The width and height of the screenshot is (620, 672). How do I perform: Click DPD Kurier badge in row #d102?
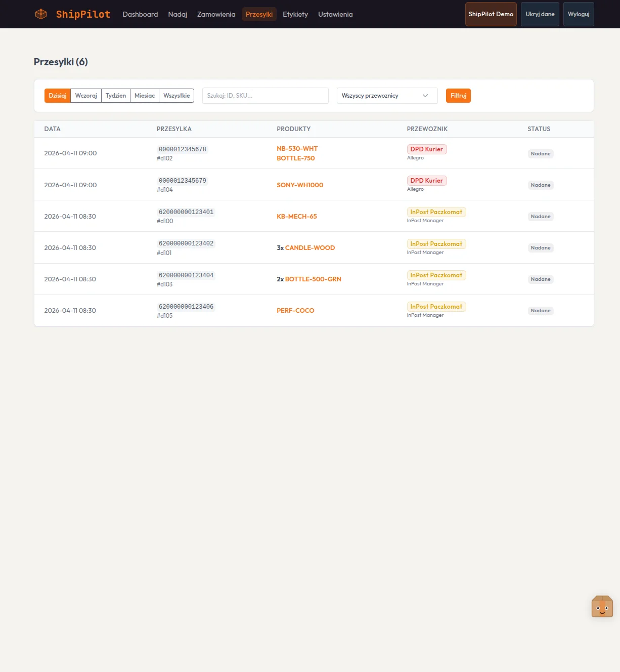click(x=427, y=149)
